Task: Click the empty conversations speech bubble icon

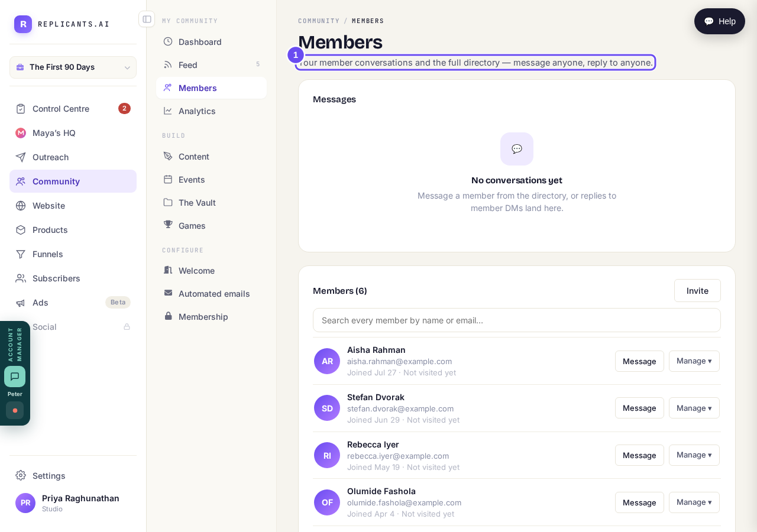Action: pyautogui.click(x=517, y=149)
